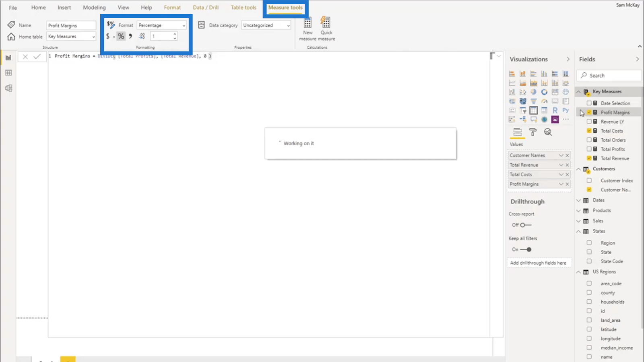Select the PowerApps purple visual

click(555, 119)
